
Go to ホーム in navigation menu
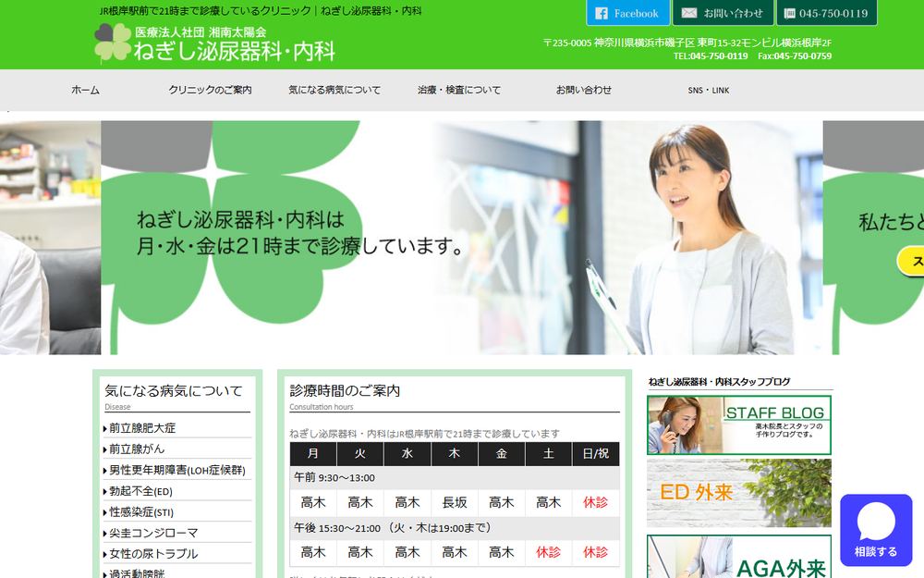(x=85, y=91)
